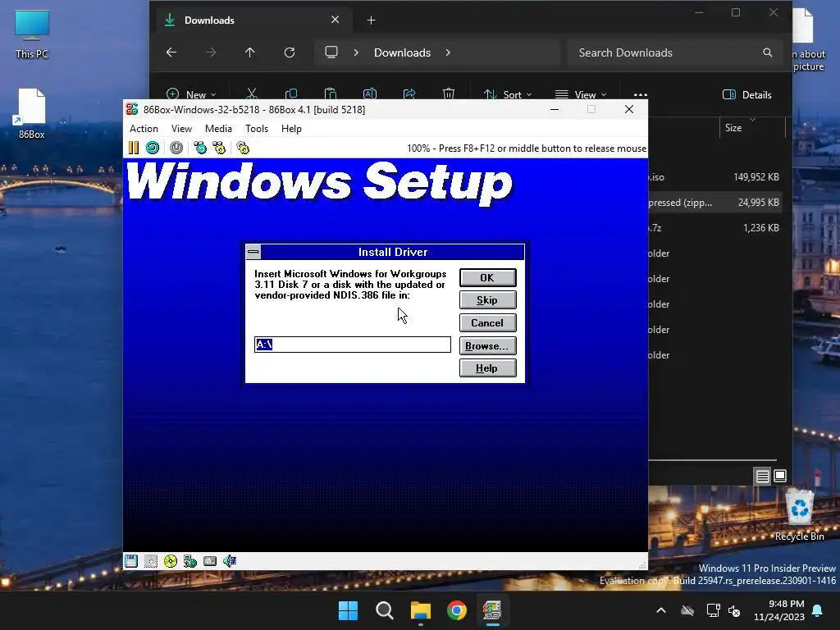Select the Recycle Bin desktop icon

799,517
